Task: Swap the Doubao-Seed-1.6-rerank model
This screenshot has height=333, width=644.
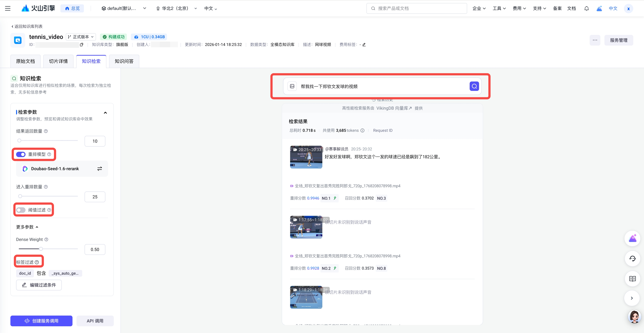Action: (x=100, y=169)
